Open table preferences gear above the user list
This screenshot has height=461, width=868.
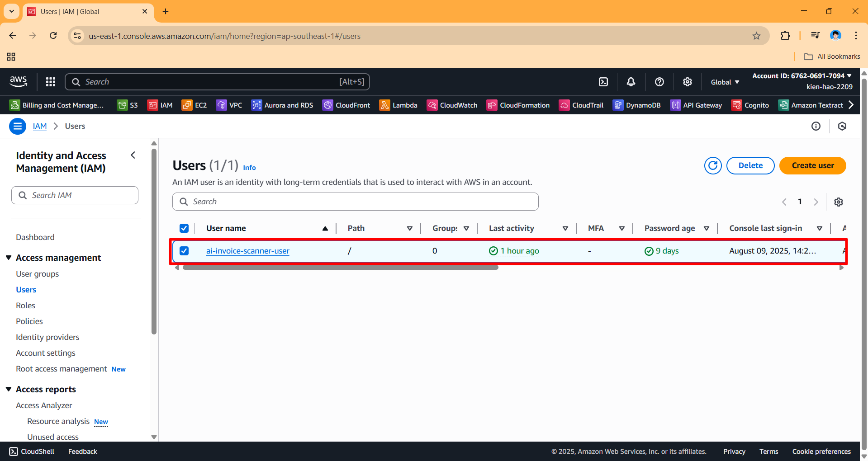click(x=839, y=202)
